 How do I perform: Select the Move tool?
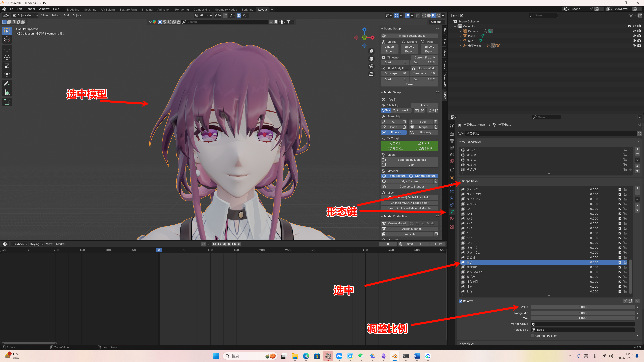pyautogui.click(x=7, y=49)
